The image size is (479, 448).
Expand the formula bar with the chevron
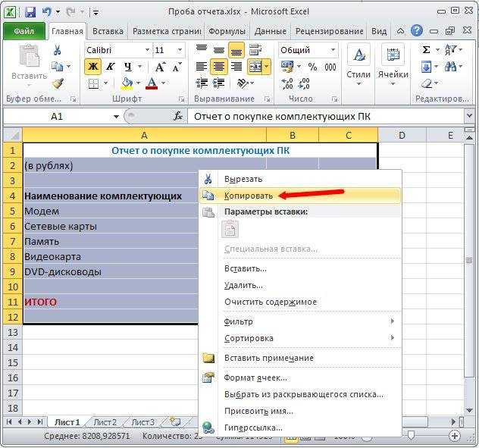click(x=470, y=116)
